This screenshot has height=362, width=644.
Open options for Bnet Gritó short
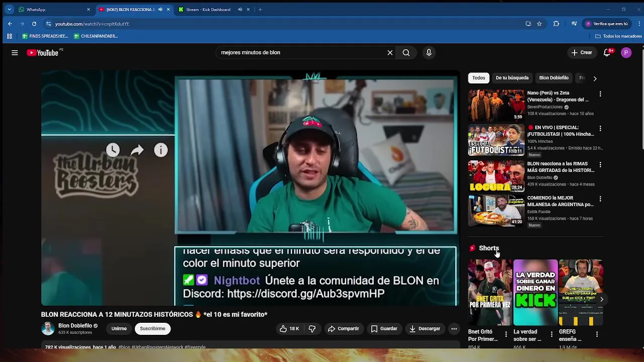pos(506,334)
